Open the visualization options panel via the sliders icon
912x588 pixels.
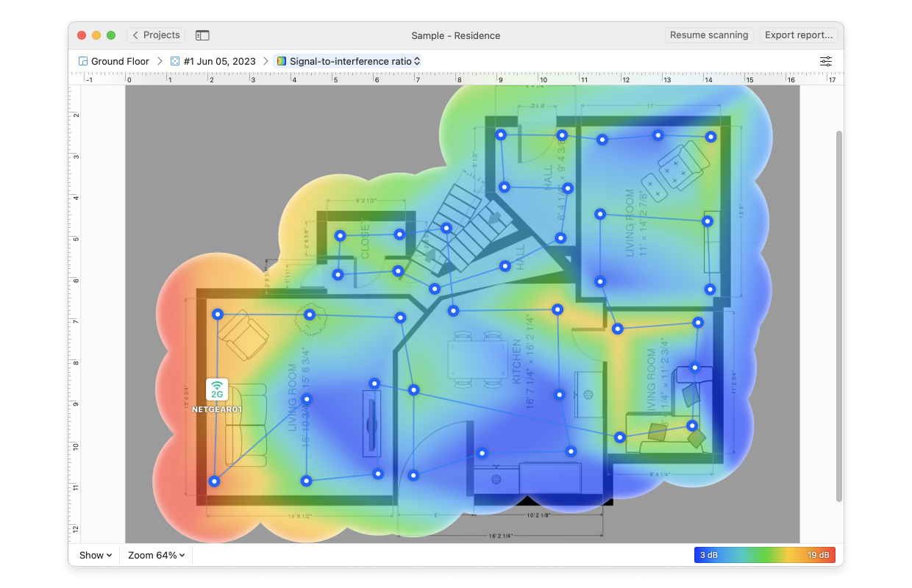click(x=825, y=61)
